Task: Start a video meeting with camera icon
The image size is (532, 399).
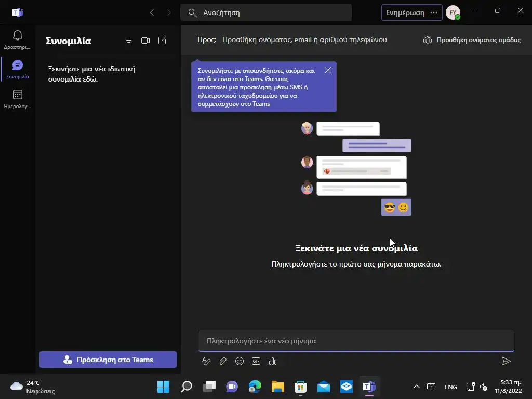Action: tap(145, 41)
